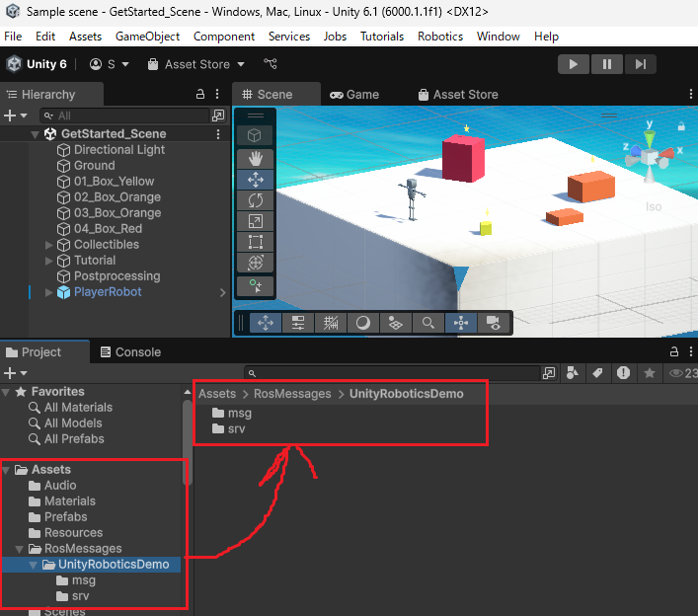Image resolution: width=698 pixels, height=616 pixels.
Task: Save the Project search star icon
Action: 650,373
